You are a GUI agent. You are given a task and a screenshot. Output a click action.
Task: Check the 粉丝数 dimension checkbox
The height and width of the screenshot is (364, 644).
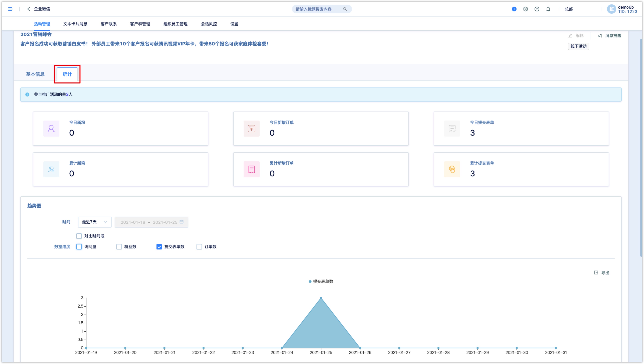point(119,247)
